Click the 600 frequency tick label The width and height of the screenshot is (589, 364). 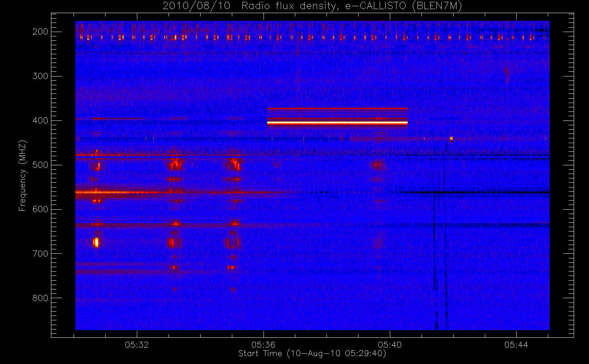[40, 209]
